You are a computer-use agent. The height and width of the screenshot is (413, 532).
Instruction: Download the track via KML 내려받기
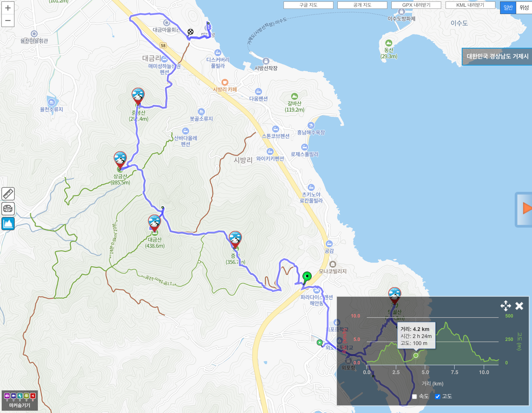point(470,5)
